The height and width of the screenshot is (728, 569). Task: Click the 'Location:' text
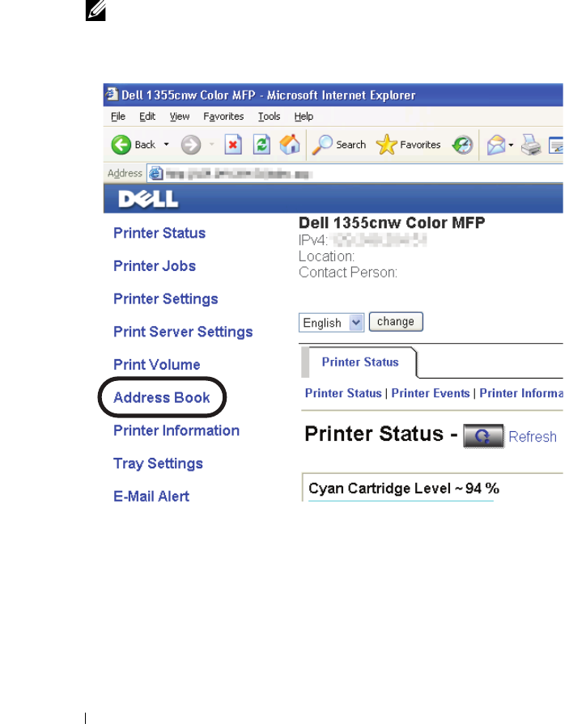[326, 256]
